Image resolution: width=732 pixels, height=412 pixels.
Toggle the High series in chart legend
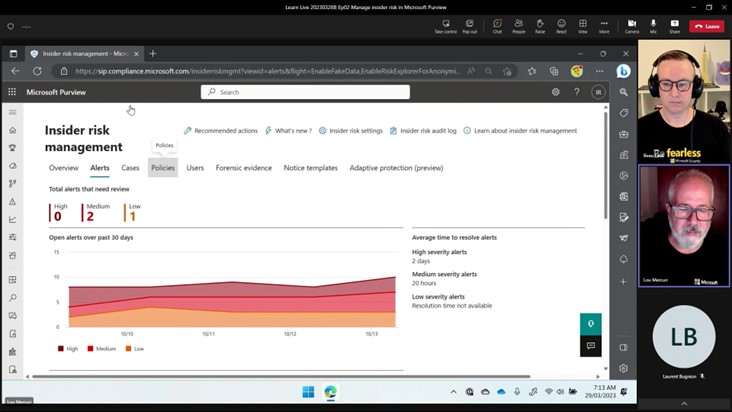click(67, 349)
